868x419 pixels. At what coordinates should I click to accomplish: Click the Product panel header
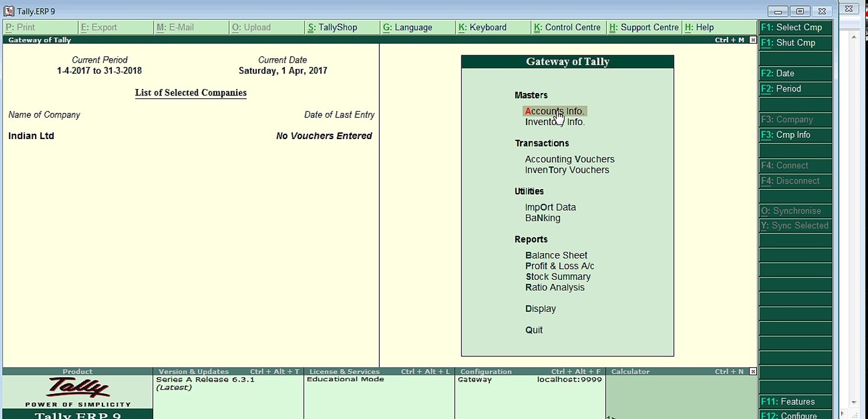point(77,371)
